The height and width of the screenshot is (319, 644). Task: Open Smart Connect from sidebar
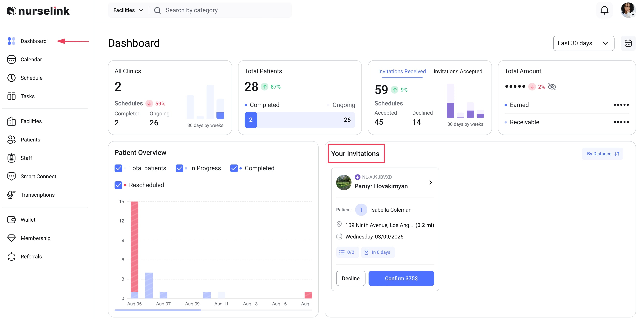click(x=38, y=176)
